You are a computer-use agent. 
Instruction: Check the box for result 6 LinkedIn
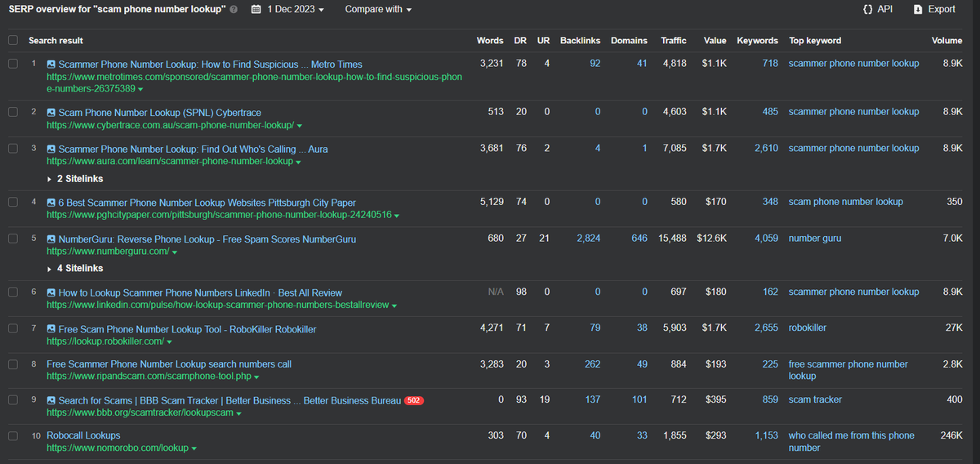click(x=13, y=292)
